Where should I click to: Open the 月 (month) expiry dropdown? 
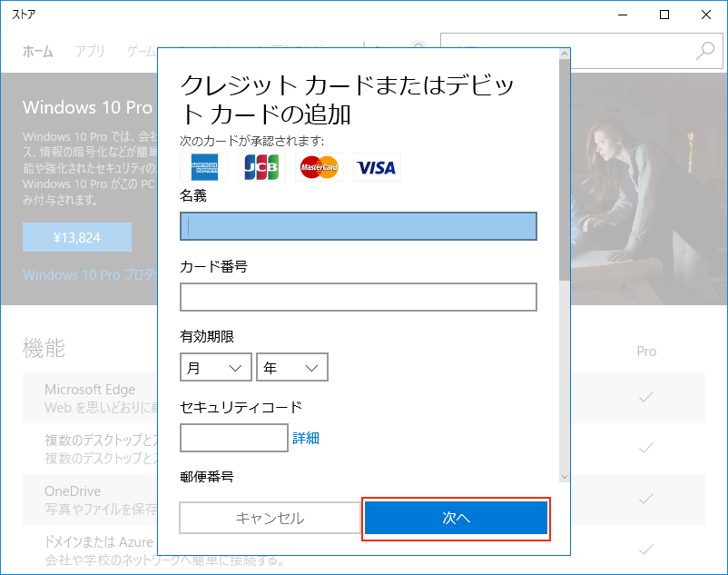coord(216,368)
